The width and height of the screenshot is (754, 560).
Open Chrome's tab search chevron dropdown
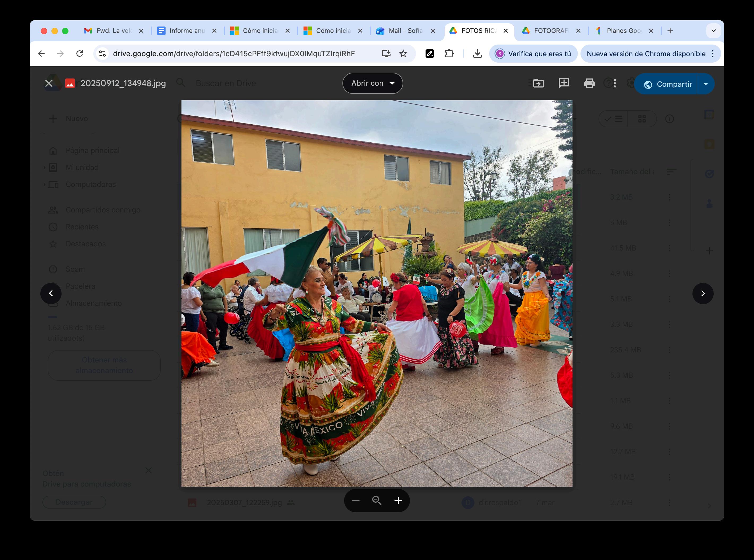pyautogui.click(x=713, y=31)
